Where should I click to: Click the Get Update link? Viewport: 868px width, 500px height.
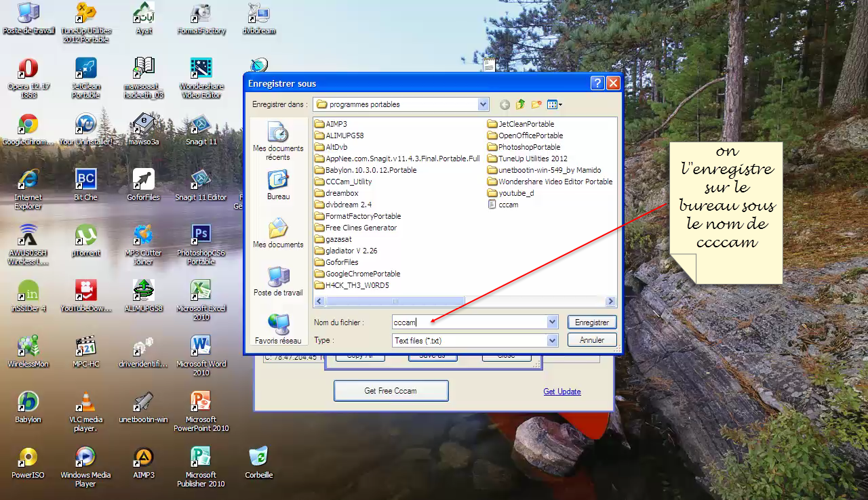point(561,392)
